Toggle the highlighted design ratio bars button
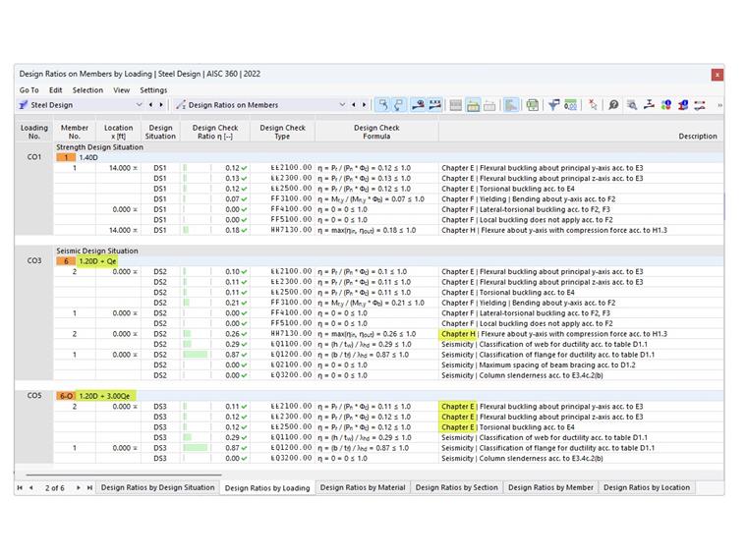The height and width of the screenshot is (560, 747). tap(511, 105)
